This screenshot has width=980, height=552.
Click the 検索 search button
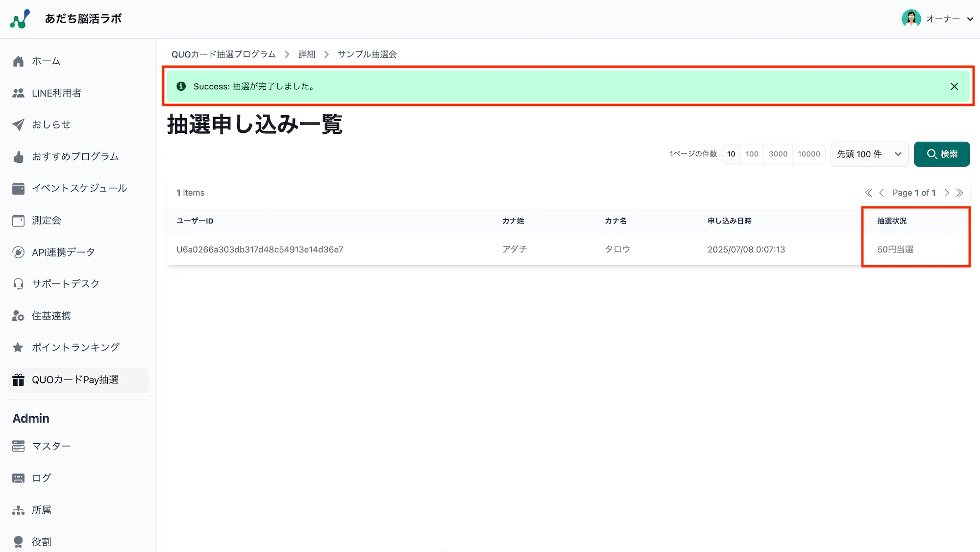pos(942,154)
